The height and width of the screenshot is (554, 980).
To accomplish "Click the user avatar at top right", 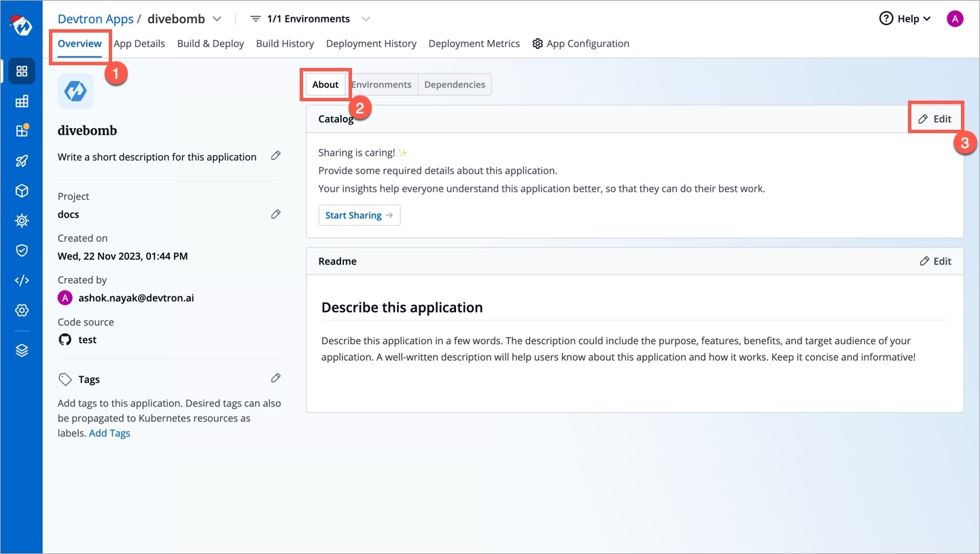I will pyautogui.click(x=955, y=19).
